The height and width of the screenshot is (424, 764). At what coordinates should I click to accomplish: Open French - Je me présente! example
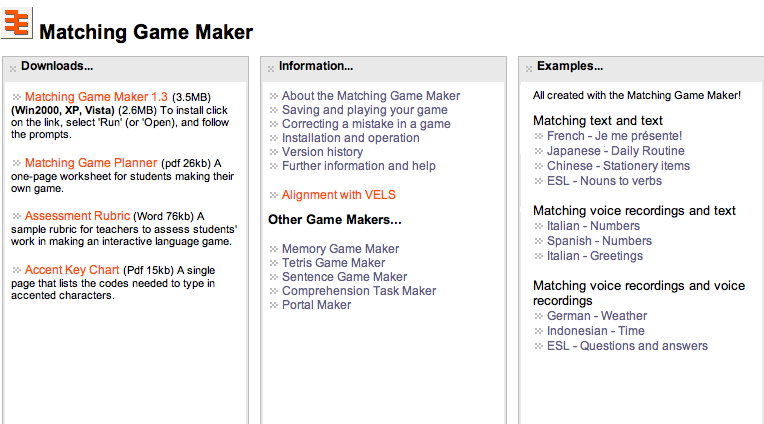pyautogui.click(x=614, y=136)
